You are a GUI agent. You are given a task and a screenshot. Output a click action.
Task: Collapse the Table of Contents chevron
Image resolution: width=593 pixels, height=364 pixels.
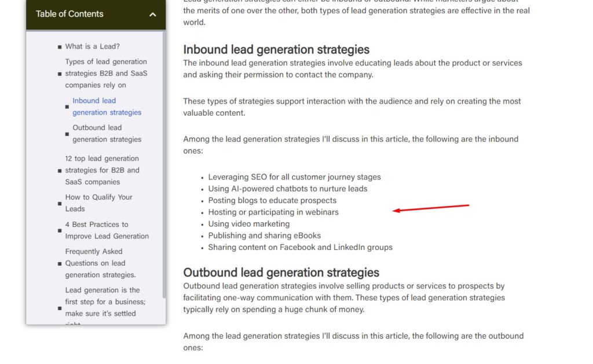(x=153, y=14)
